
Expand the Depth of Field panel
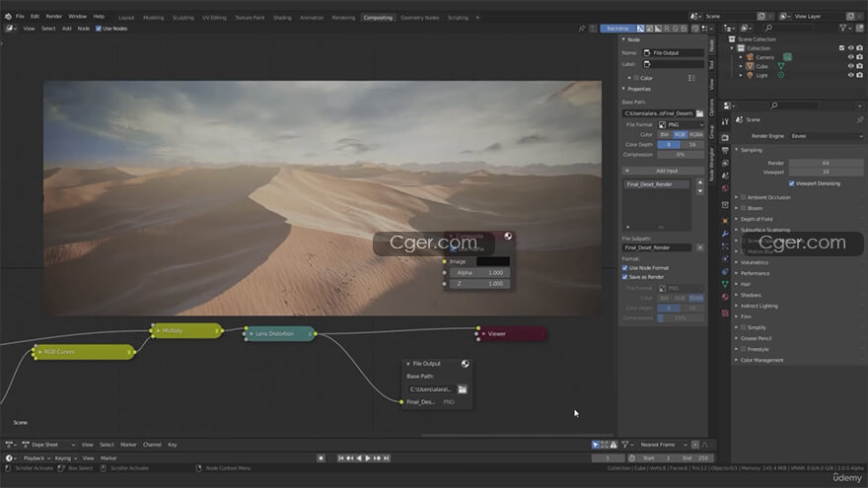(x=757, y=219)
